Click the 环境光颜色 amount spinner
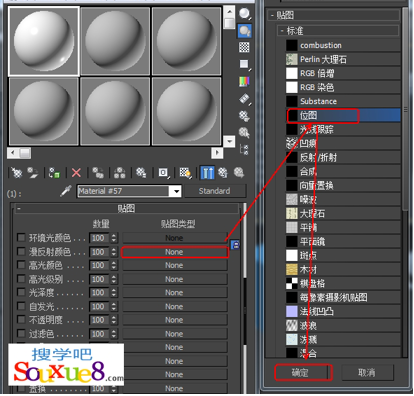This screenshot has width=414, height=396. click(x=114, y=238)
